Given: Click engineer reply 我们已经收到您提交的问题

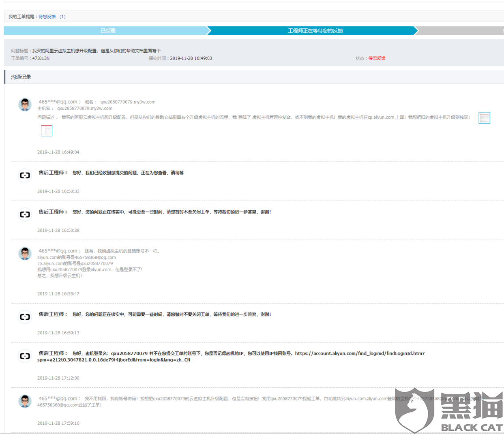Looking at the screenshot, I should (x=128, y=173).
